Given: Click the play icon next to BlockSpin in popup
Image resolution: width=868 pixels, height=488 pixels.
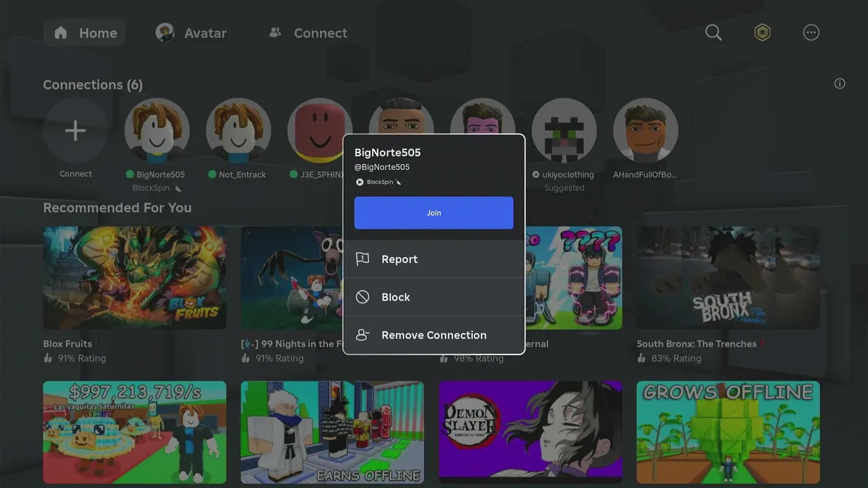Looking at the screenshot, I should (x=360, y=182).
